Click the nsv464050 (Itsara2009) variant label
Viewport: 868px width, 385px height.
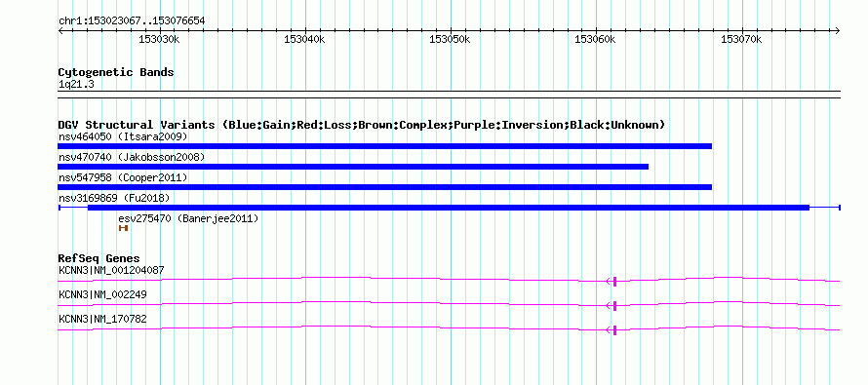pyautogui.click(x=123, y=136)
